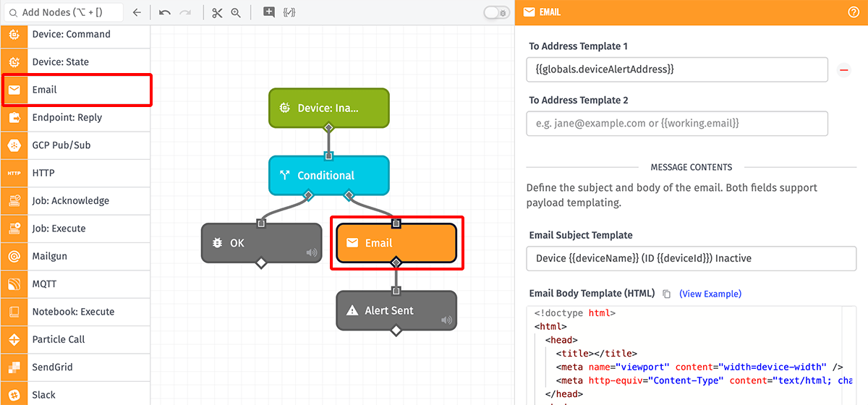Viewport: 868px width, 405px height.
Task: Click the Job: Acknowledge palette icon
Action: pyautogui.click(x=14, y=201)
